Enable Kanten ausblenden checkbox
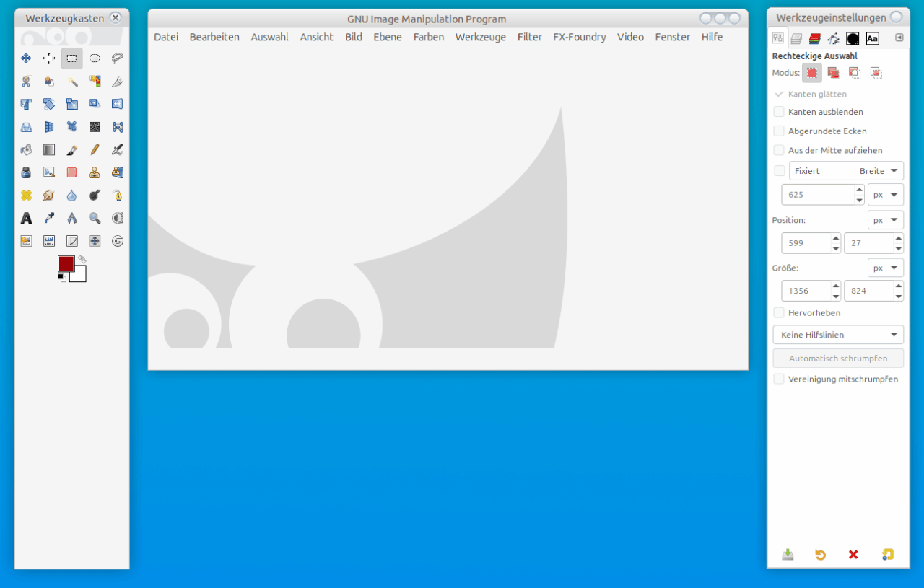 tap(779, 112)
